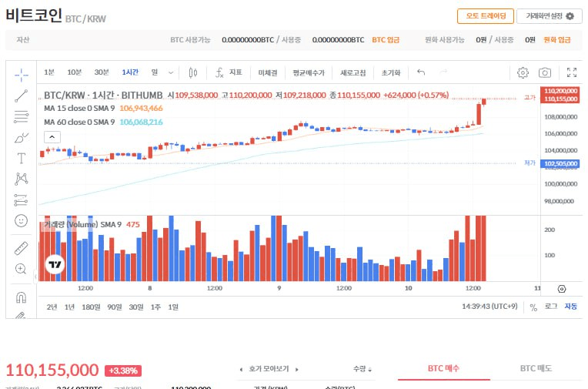588x389 pixels.
Task: Sort by 수량 column
Action: (362, 369)
